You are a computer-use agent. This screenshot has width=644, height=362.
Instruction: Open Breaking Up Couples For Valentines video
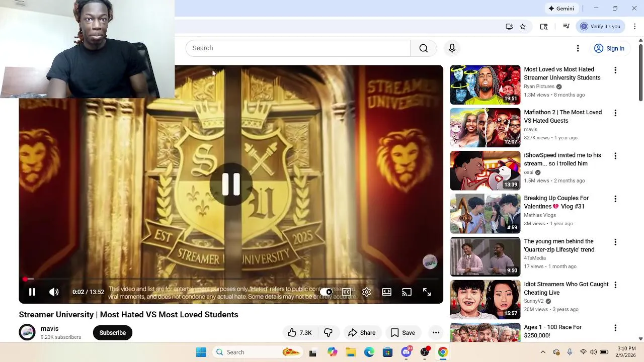click(x=556, y=202)
